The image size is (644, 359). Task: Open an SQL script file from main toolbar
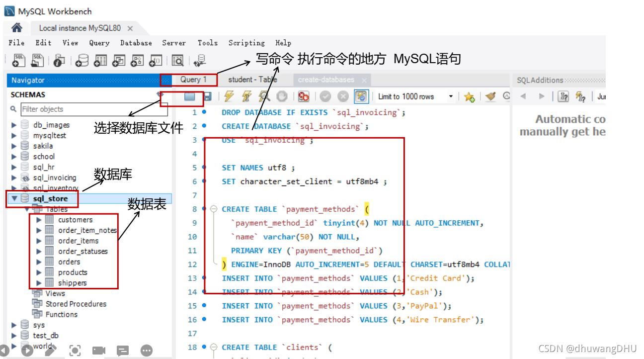[37, 60]
